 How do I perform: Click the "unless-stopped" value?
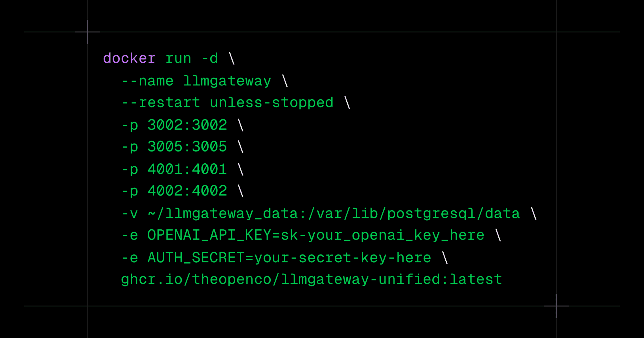[x=271, y=103]
